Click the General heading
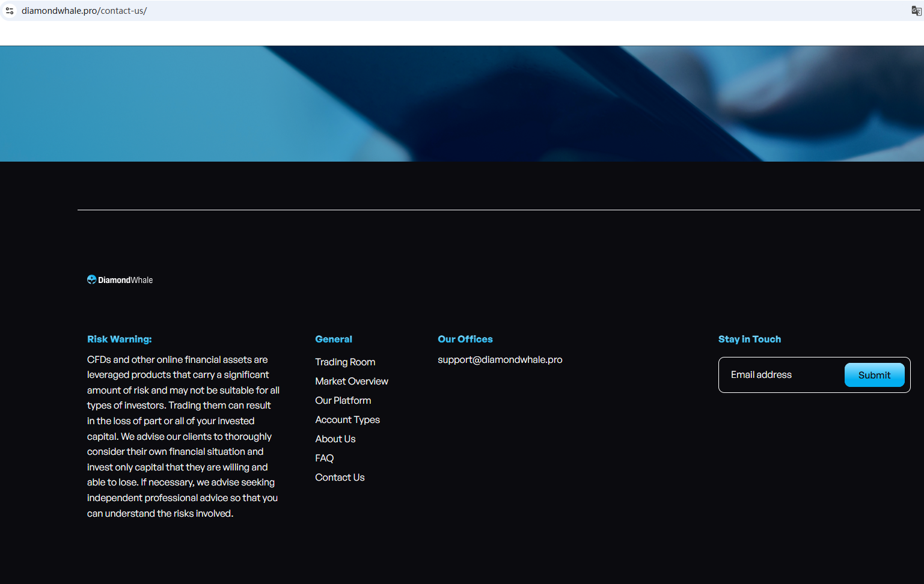924x584 pixels. click(334, 339)
